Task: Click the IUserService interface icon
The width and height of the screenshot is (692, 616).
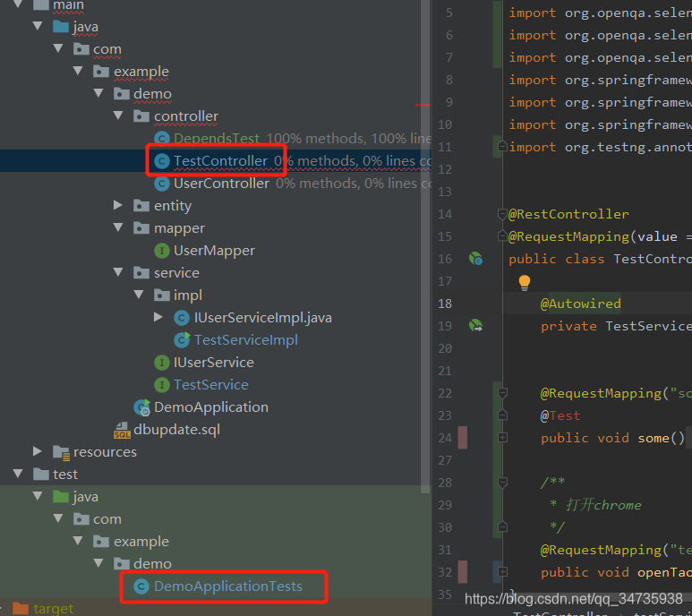Action: 162,363
